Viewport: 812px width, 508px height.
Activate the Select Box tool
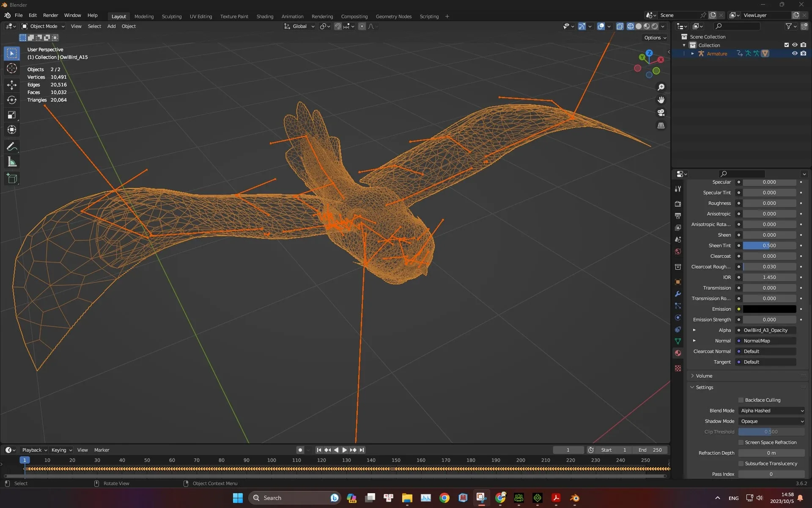pos(12,53)
